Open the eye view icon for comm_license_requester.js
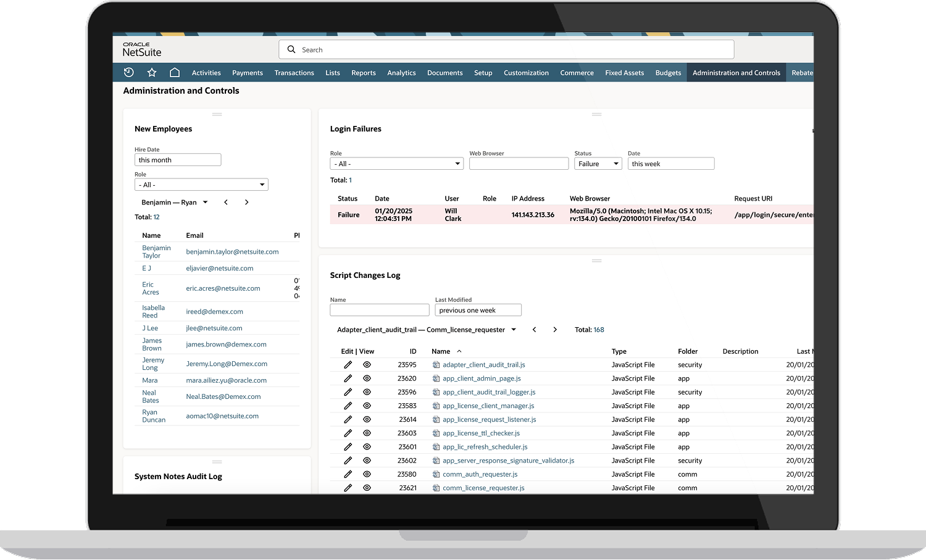The width and height of the screenshot is (926, 560). pos(367,487)
